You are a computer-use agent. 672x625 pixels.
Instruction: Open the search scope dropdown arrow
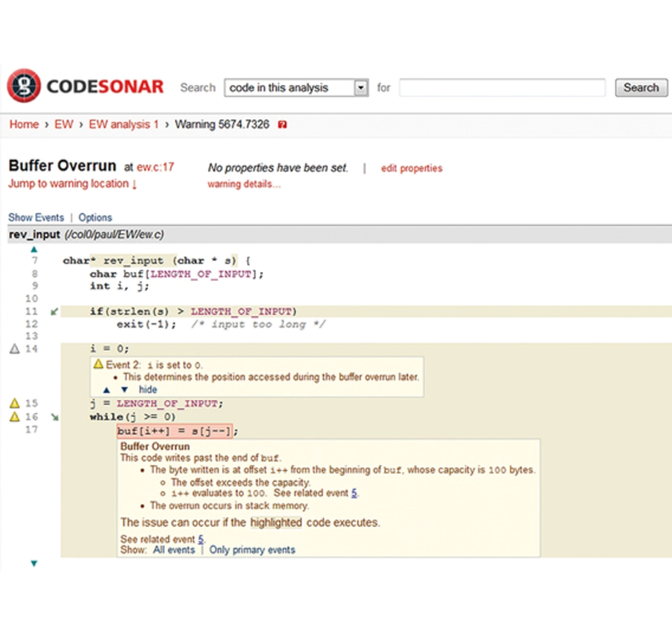[361, 88]
